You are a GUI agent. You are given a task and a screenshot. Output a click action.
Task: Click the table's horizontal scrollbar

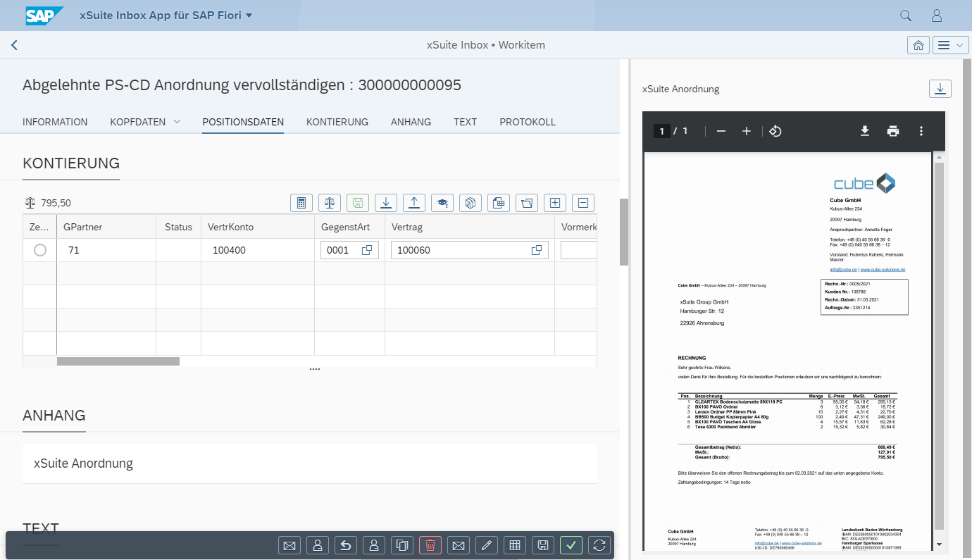coord(118,361)
